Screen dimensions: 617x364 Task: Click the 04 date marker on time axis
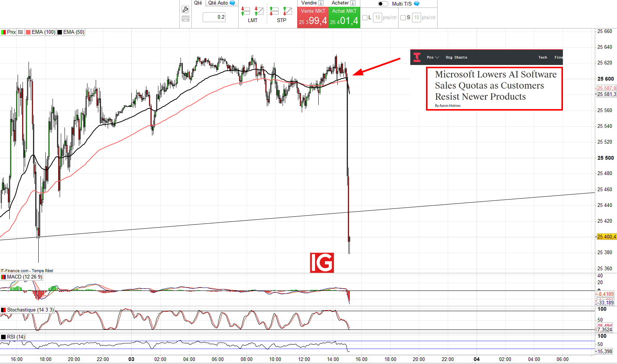(477, 359)
